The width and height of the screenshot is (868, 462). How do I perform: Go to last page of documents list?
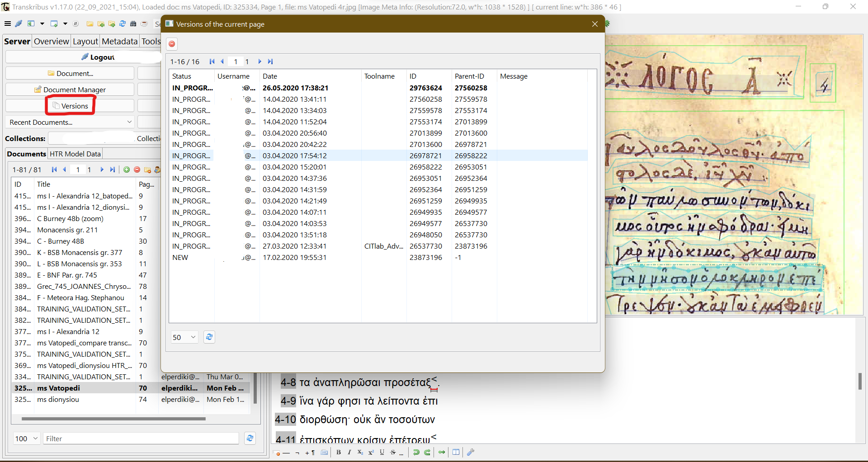click(x=113, y=170)
